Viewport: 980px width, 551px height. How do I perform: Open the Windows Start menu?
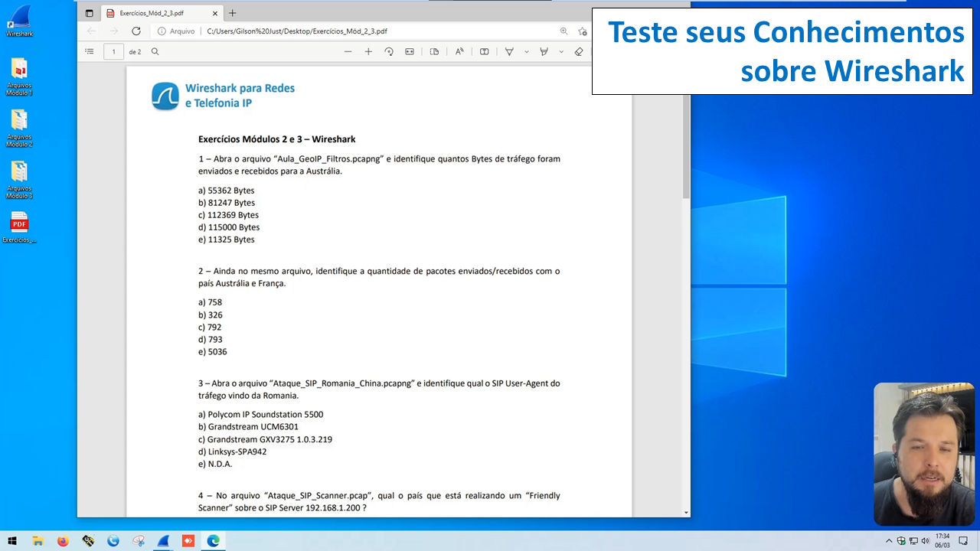[x=12, y=541]
